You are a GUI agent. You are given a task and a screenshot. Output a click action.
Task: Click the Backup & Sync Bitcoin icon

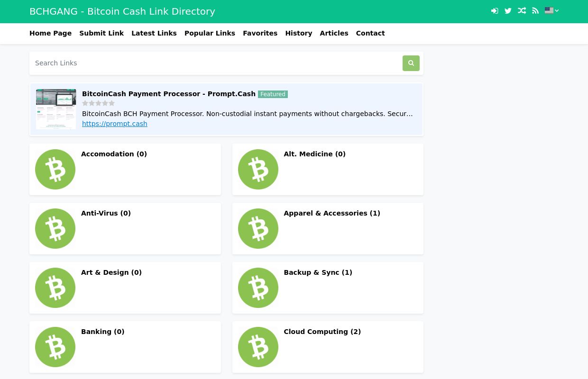coord(258,288)
